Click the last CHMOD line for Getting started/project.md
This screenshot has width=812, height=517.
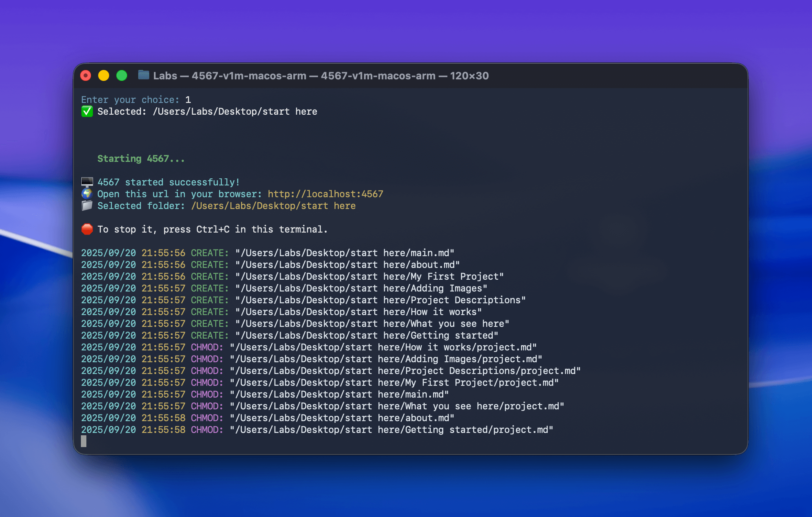pos(316,430)
